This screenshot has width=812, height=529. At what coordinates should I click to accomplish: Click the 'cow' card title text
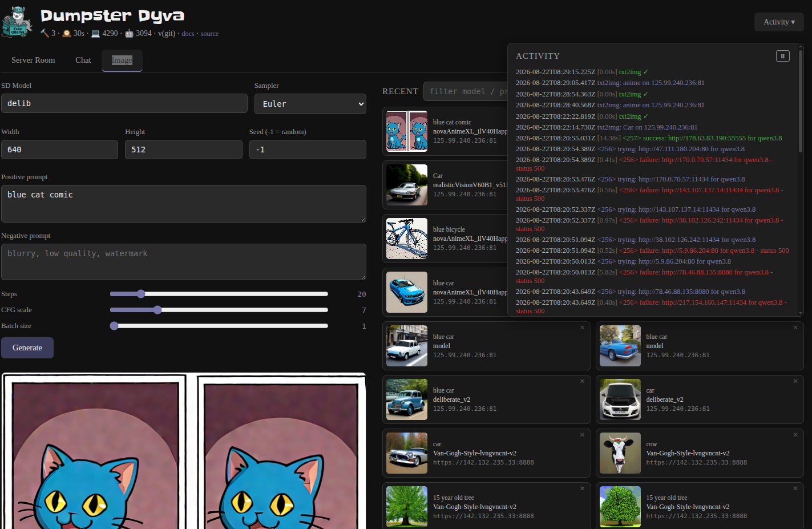pyautogui.click(x=652, y=444)
